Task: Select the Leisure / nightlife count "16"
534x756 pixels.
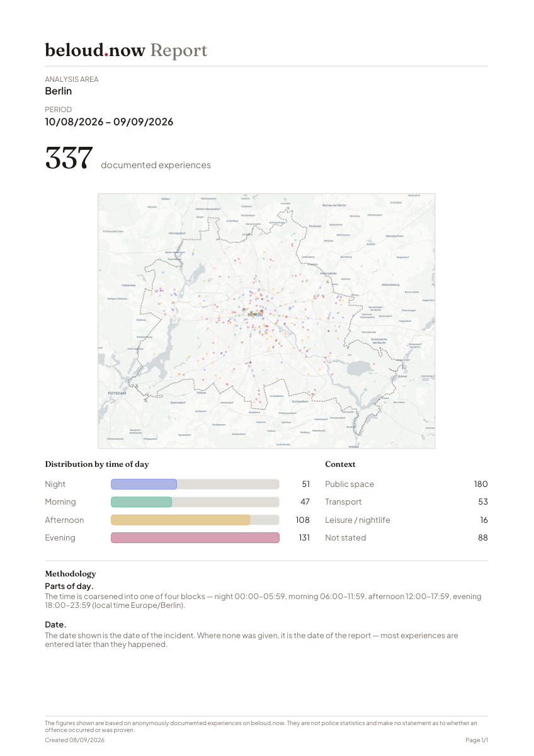Action: click(x=484, y=520)
